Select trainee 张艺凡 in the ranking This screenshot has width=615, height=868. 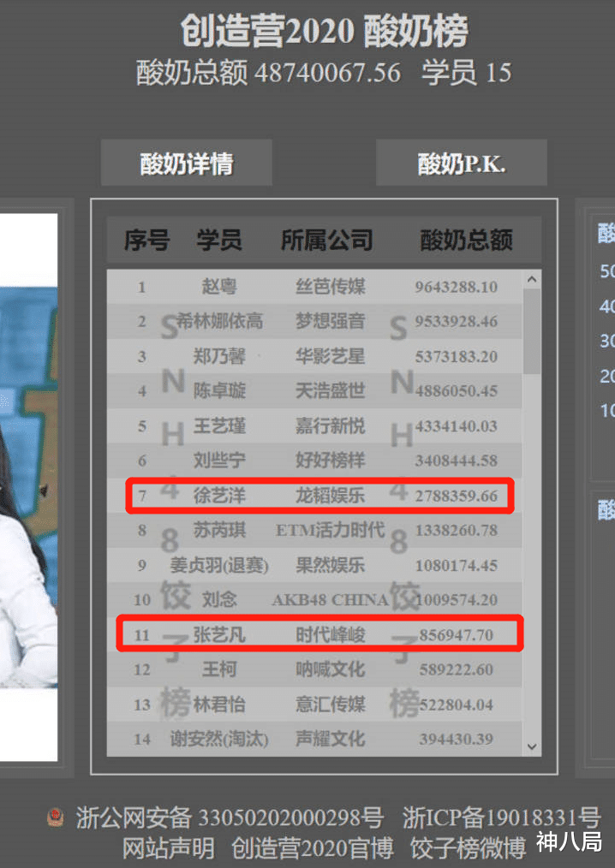point(219,634)
